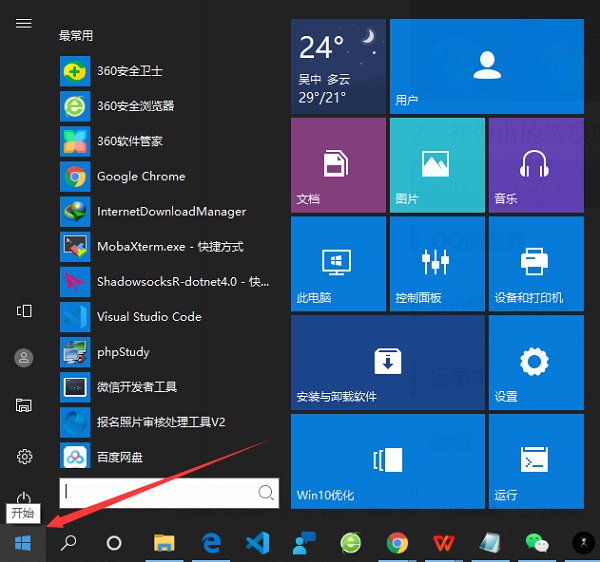Open the 控制面板 tile
The image size is (600, 562).
(x=436, y=262)
